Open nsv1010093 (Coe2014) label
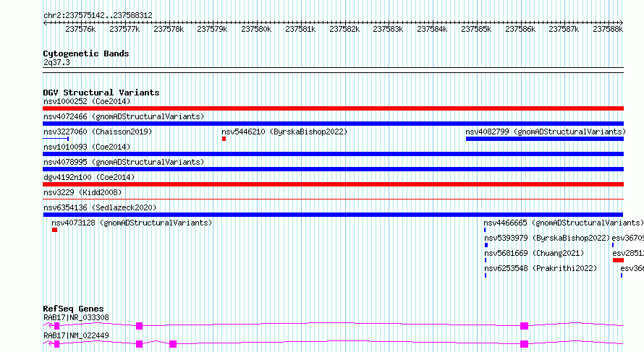Viewport: 644px width, 352px height. (87, 147)
